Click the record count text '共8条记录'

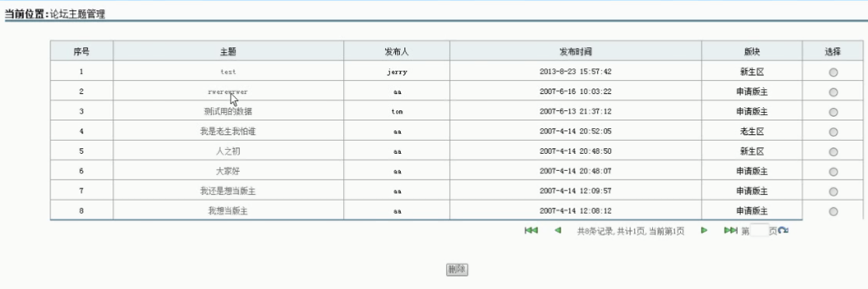coord(594,232)
